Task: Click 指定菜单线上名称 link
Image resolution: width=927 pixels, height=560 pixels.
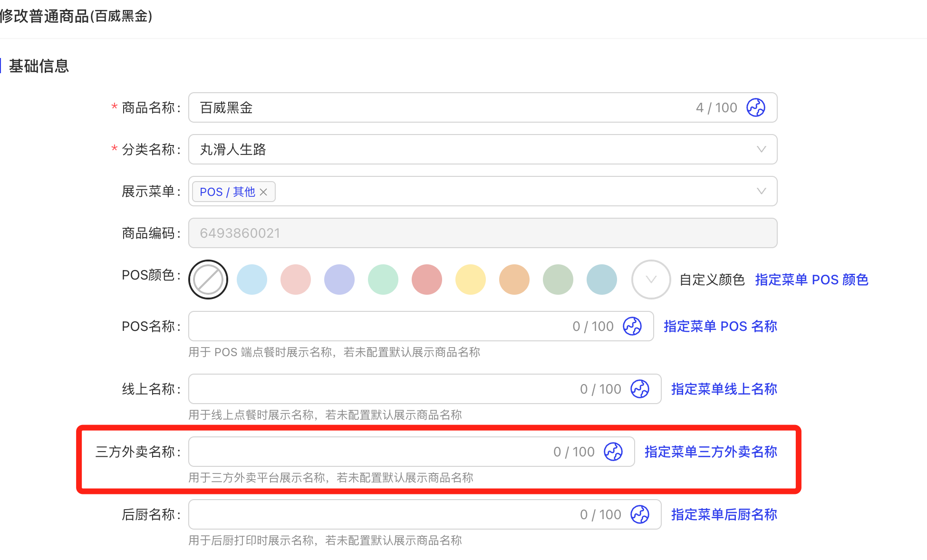Action: [724, 389]
